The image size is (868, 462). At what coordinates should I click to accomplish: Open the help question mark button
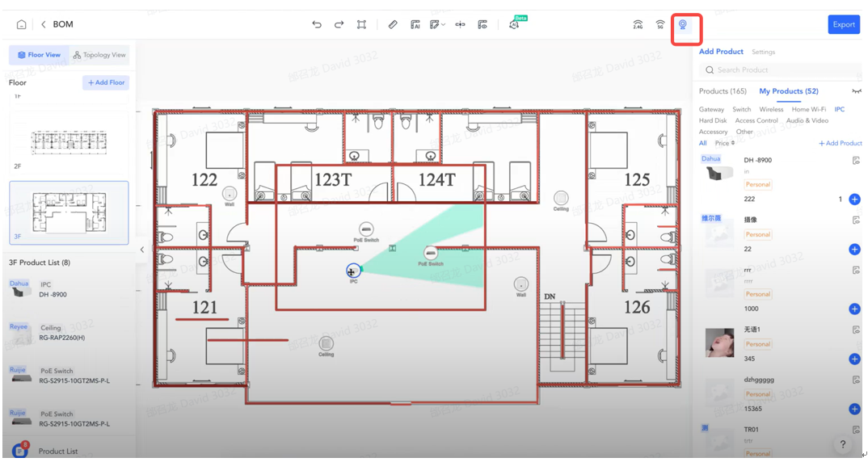click(x=842, y=443)
